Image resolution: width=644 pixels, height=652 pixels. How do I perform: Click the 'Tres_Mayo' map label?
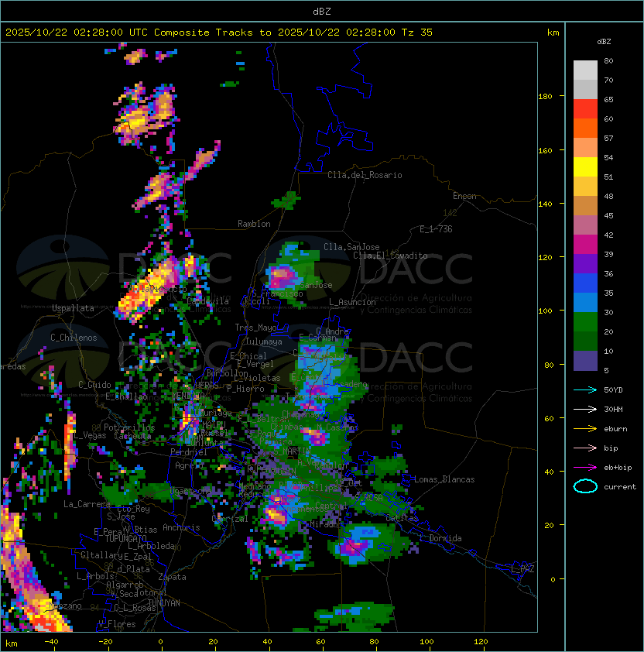[x=255, y=328]
